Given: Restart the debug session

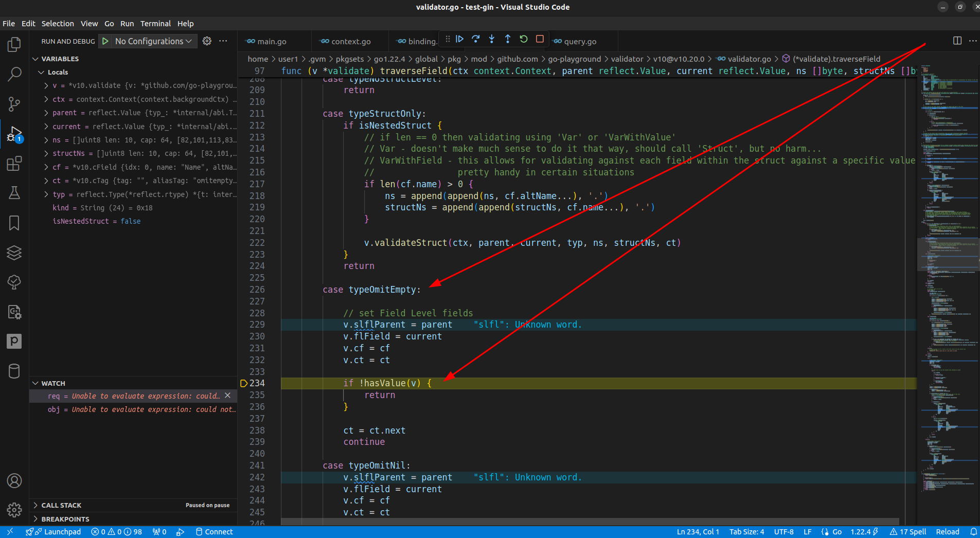Looking at the screenshot, I should tap(524, 39).
